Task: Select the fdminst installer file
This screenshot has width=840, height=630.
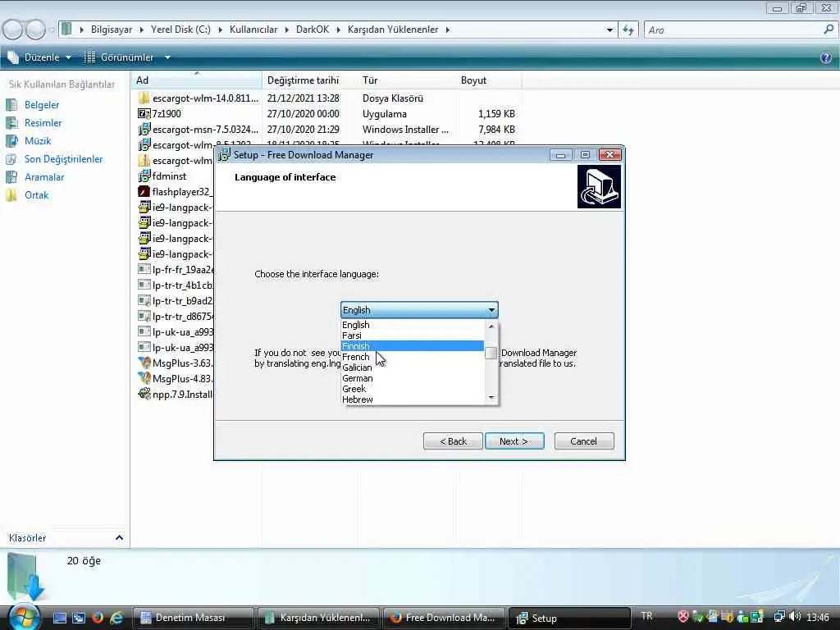Action: 169,176
